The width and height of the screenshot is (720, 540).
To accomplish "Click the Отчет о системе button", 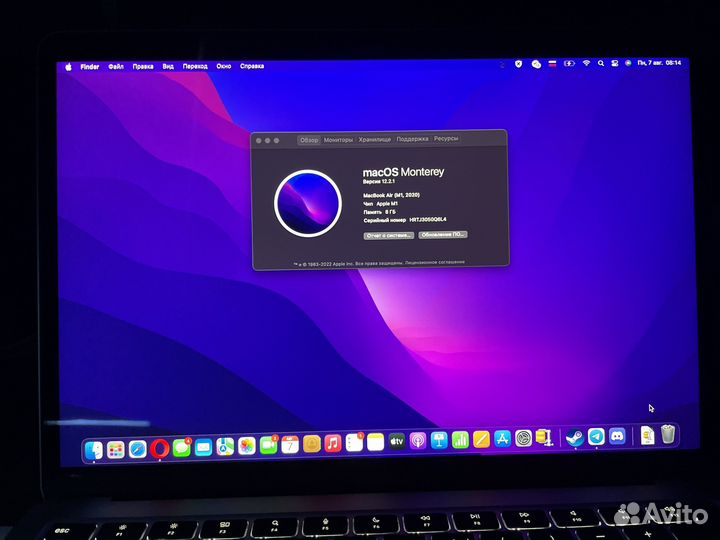I will (389, 236).
